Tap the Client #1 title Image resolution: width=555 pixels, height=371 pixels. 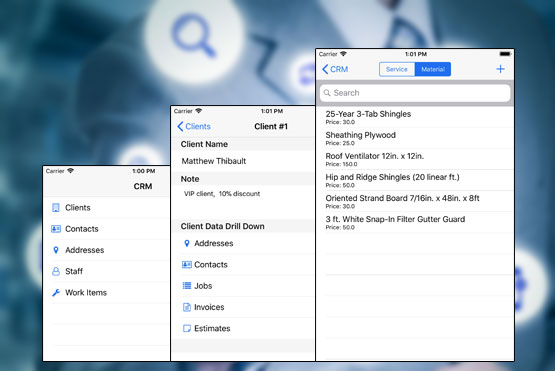(x=271, y=126)
